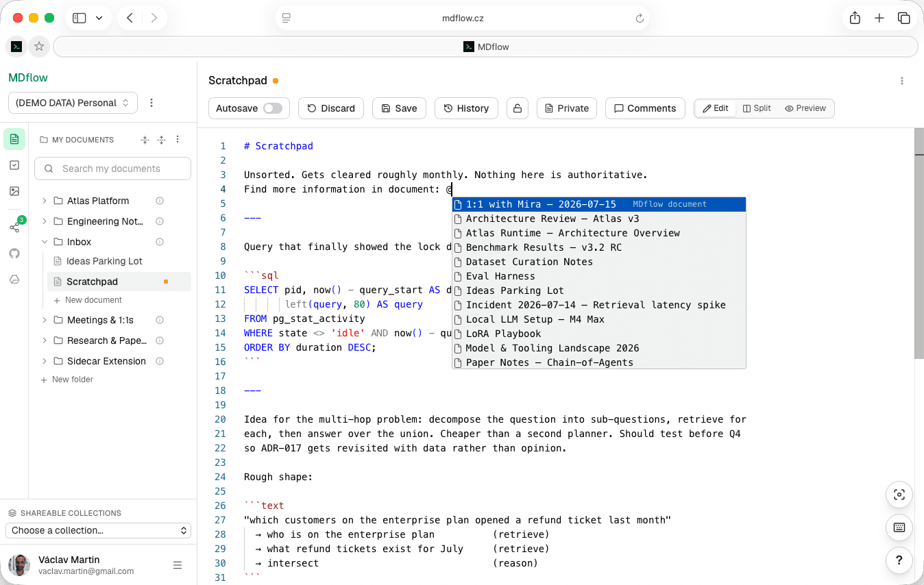The width and height of the screenshot is (924, 585).
Task: Click the Safari bookmark star icon
Action: pyautogui.click(x=39, y=47)
